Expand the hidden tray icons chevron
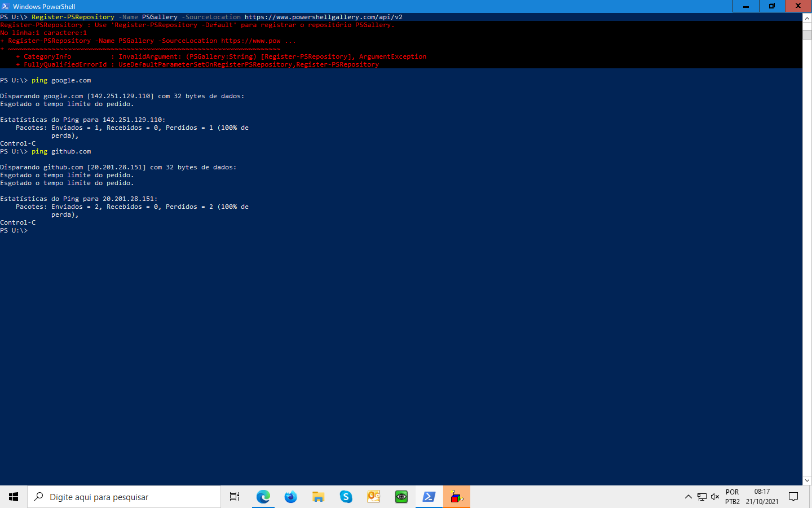Viewport: 812px width, 508px height. point(689,497)
